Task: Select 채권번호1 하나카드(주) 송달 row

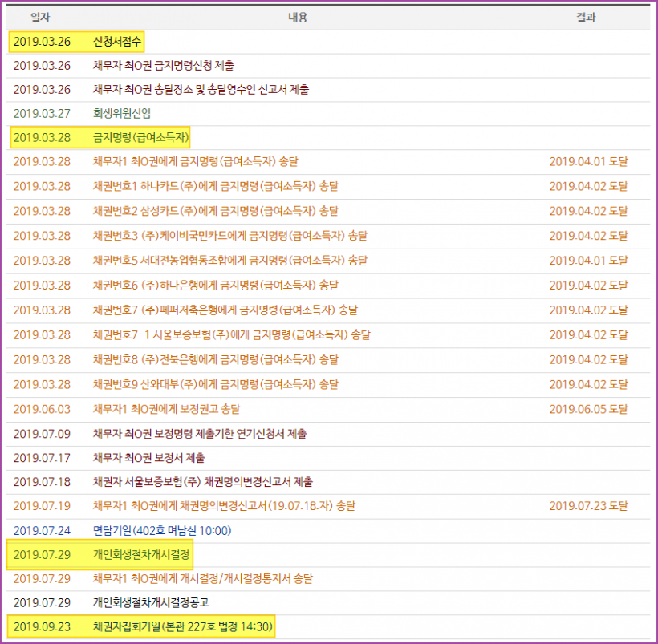Action: [328, 186]
